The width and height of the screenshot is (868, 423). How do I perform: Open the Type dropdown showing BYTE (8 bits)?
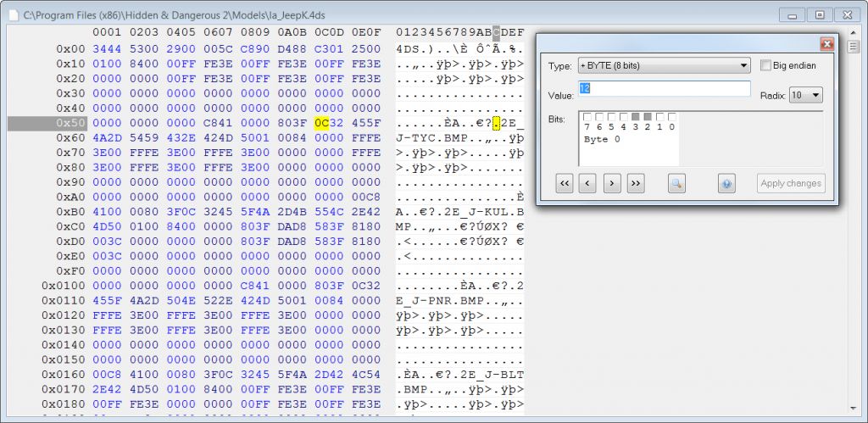click(664, 65)
